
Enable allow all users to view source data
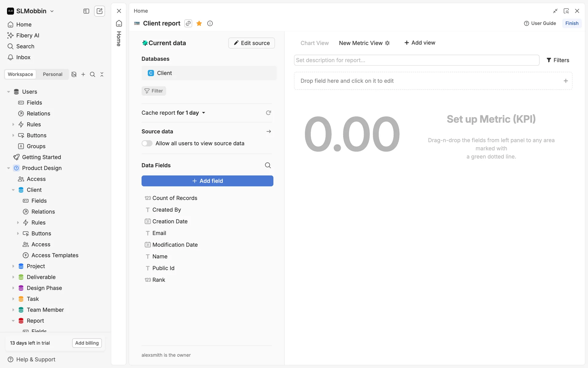click(147, 143)
